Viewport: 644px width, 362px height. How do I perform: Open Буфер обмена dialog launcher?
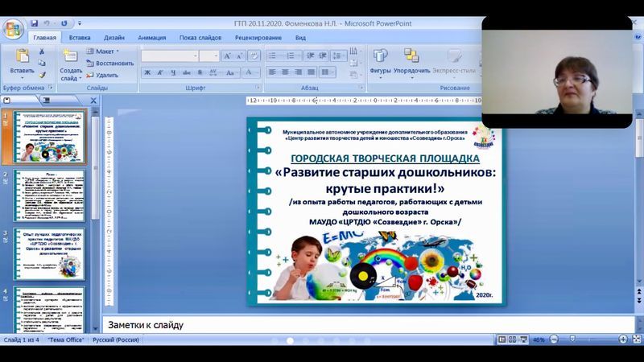51,88
